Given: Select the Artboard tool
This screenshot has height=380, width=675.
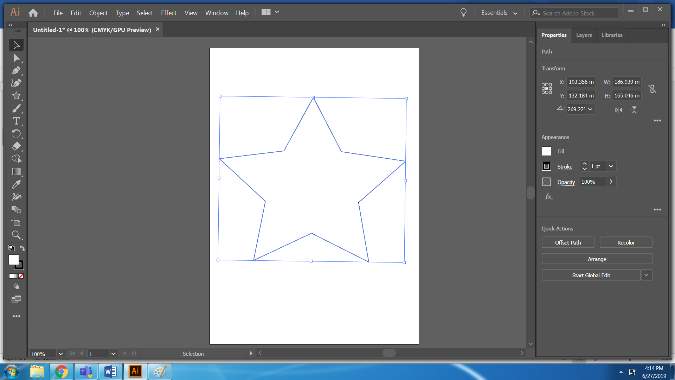Looking at the screenshot, I should pyautogui.click(x=16, y=222).
